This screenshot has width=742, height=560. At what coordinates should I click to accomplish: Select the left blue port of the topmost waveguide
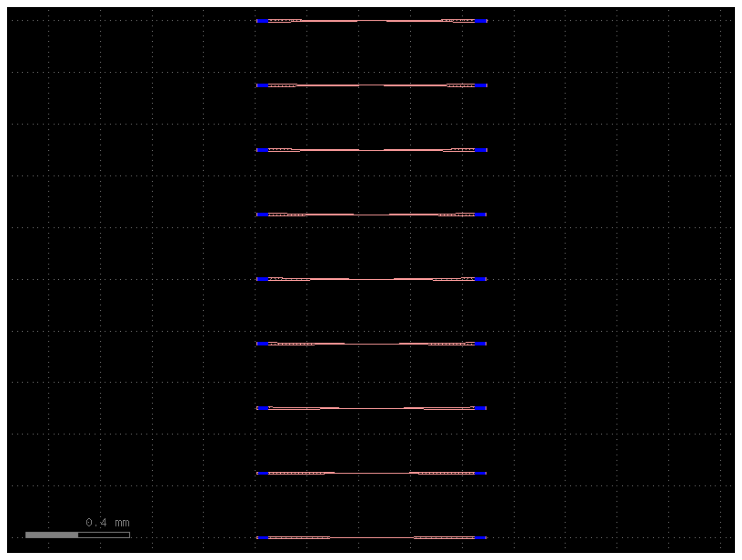[x=262, y=21]
